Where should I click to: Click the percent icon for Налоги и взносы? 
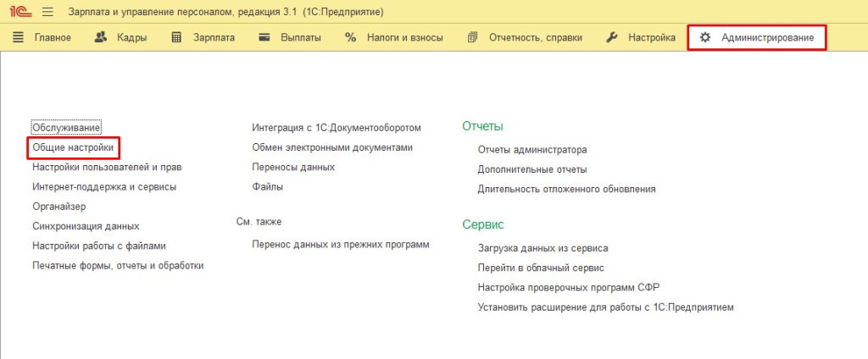tap(350, 37)
